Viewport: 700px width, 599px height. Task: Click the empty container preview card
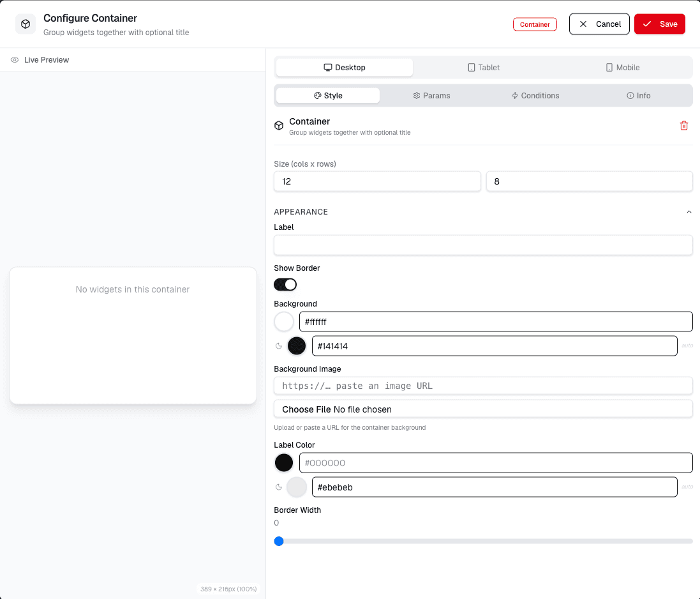[x=133, y=335]
